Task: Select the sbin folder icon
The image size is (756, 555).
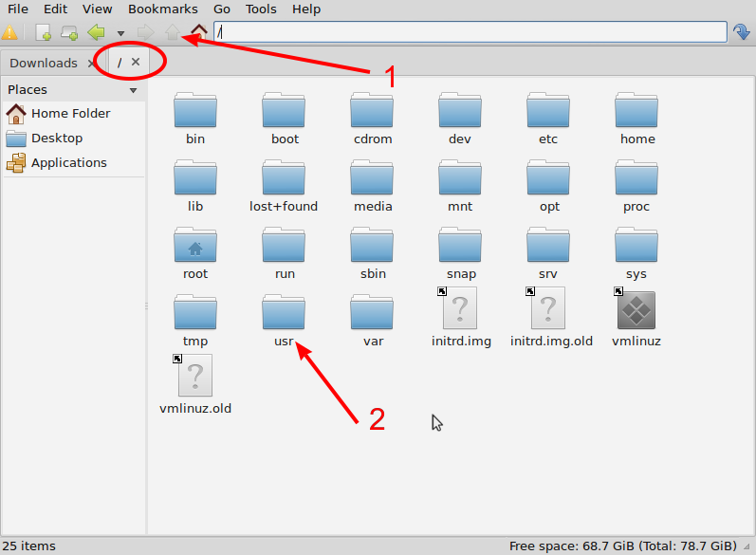Action: [372, 246]
